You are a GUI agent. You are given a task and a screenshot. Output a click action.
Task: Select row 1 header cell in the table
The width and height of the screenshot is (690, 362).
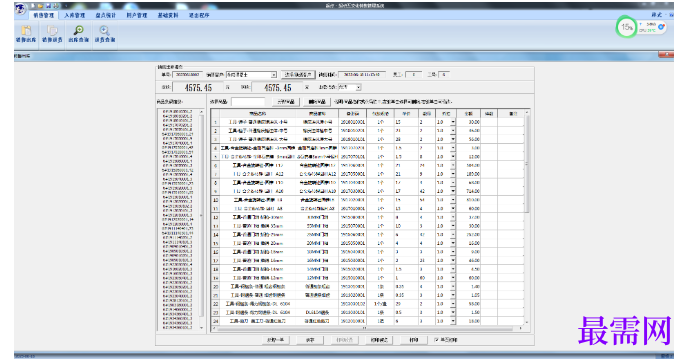(x=216, y=122)
